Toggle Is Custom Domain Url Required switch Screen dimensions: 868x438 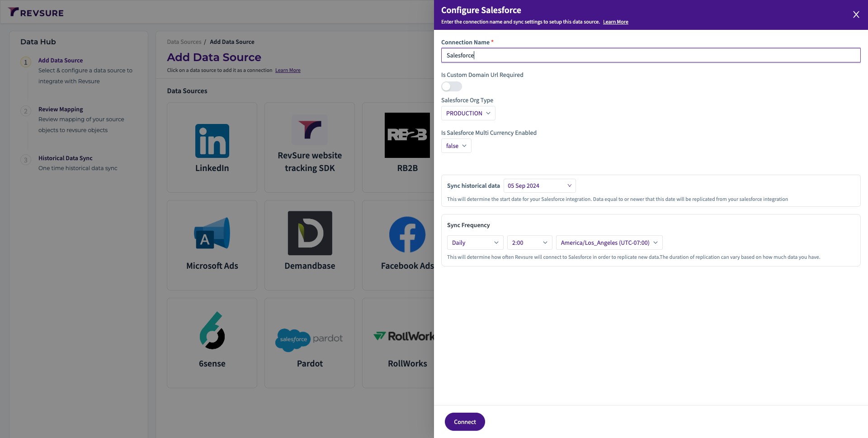452,86
